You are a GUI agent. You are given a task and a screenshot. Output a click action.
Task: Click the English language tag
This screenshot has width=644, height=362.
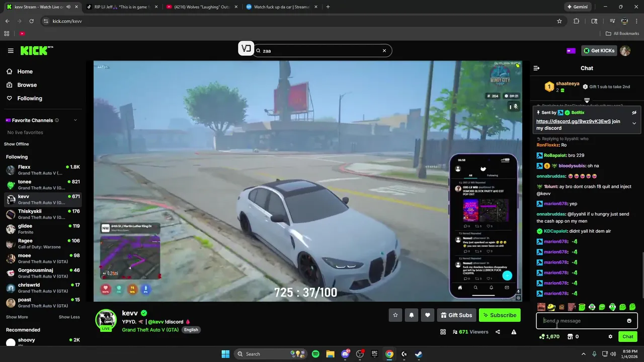pyautogui.click(x=191, y=330)
